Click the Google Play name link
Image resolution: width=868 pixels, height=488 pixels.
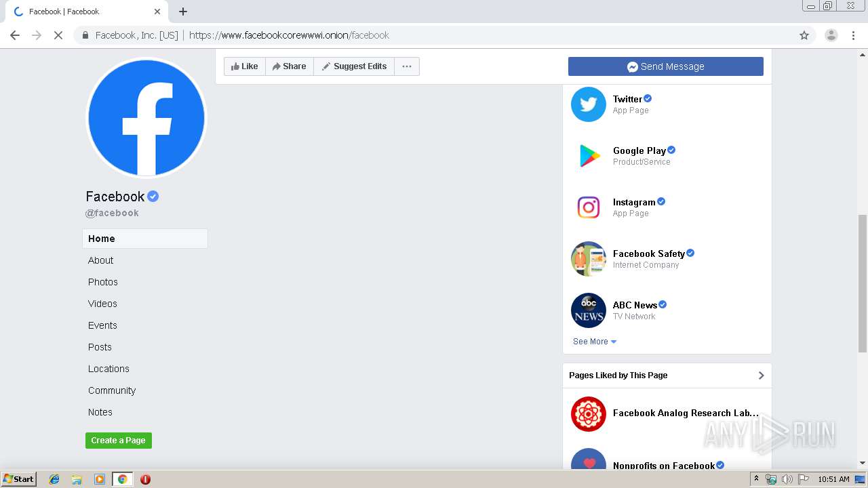(639, 150)
